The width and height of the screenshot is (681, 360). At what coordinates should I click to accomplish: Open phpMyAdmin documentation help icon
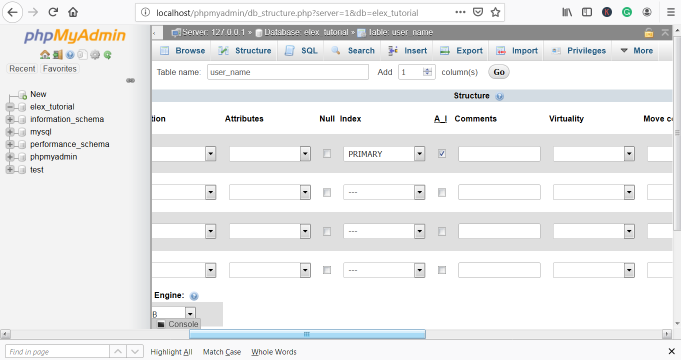pos(70,55)
